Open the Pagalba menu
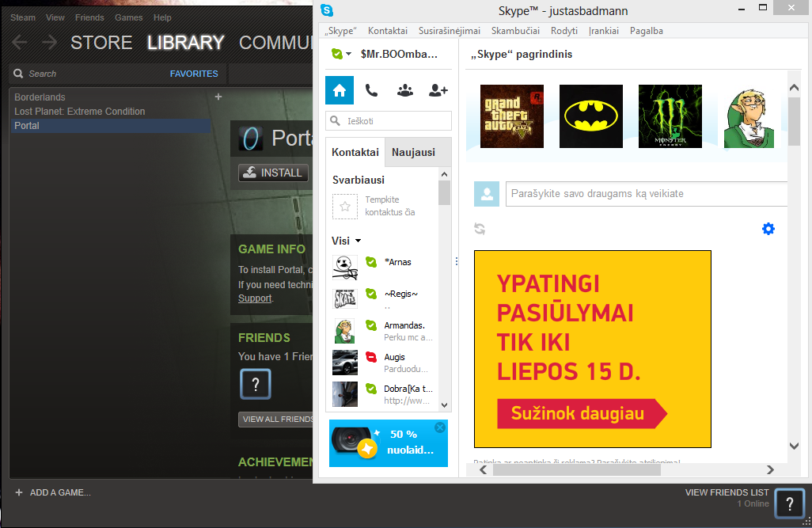Screen dimensions: 812x528 point(647,31)
